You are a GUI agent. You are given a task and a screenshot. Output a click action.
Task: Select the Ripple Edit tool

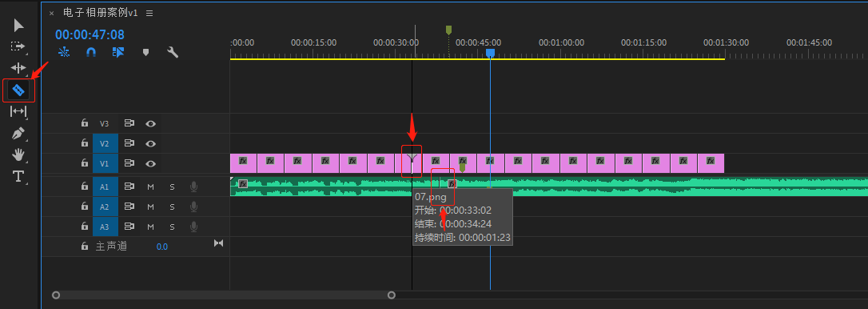[x=18, y=68]
